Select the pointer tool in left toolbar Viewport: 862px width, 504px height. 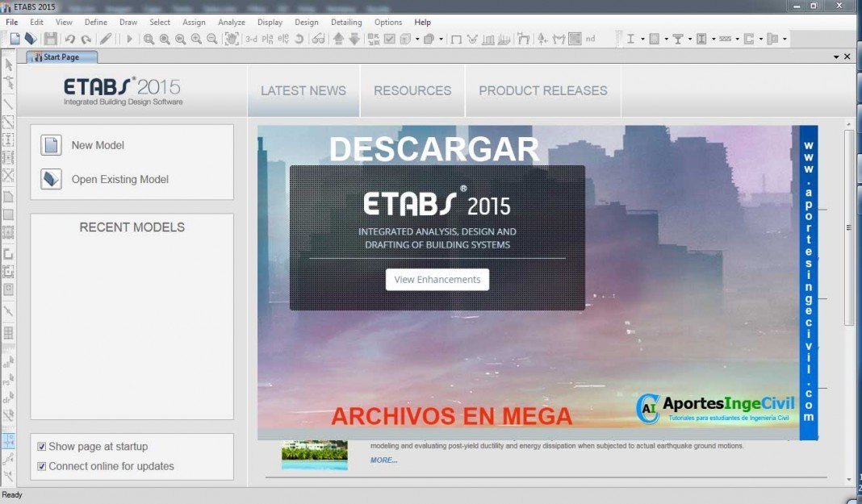tap(8, 65)
